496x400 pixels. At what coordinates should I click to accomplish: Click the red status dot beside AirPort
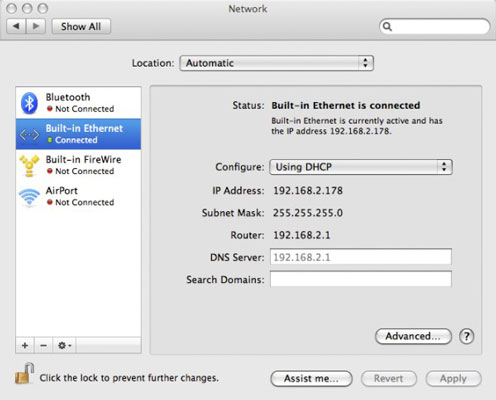[x=50, y=202]
